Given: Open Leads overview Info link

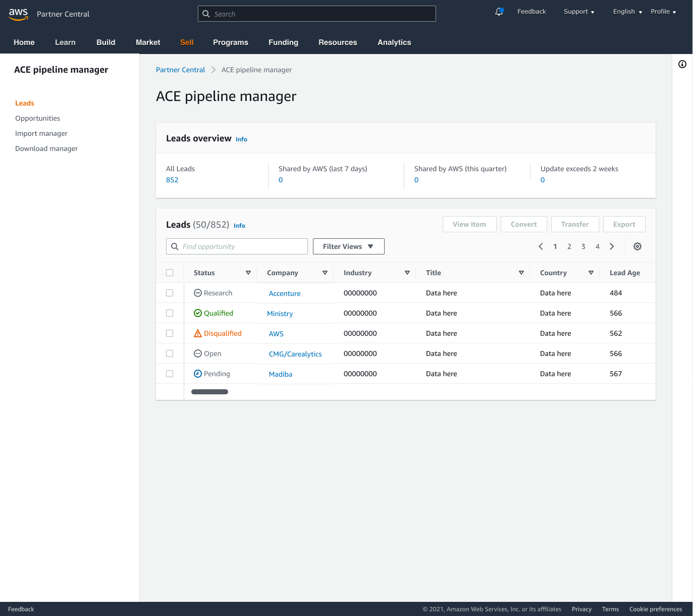Looking at the screenshot, I should click(x=241, y=139).
